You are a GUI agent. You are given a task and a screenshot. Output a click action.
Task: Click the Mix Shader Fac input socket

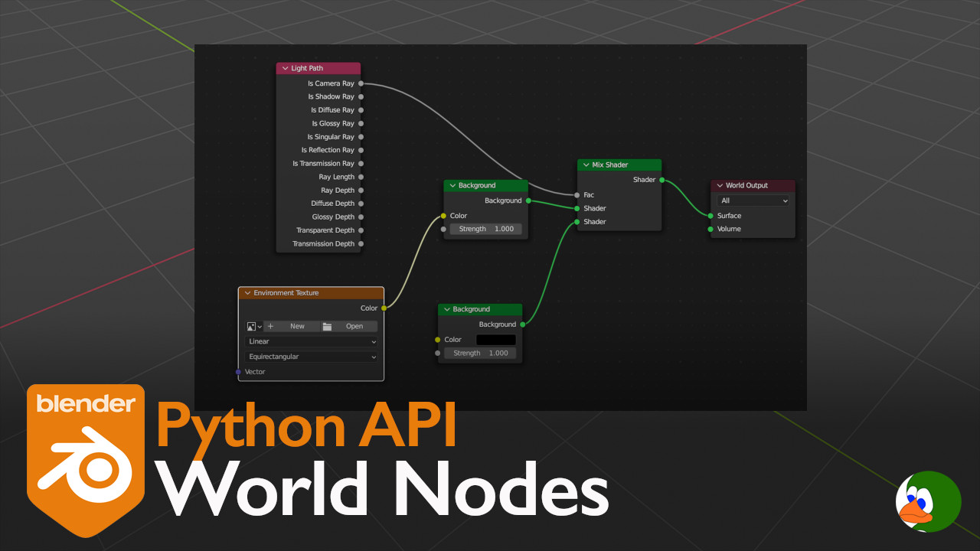coord(577,195)
